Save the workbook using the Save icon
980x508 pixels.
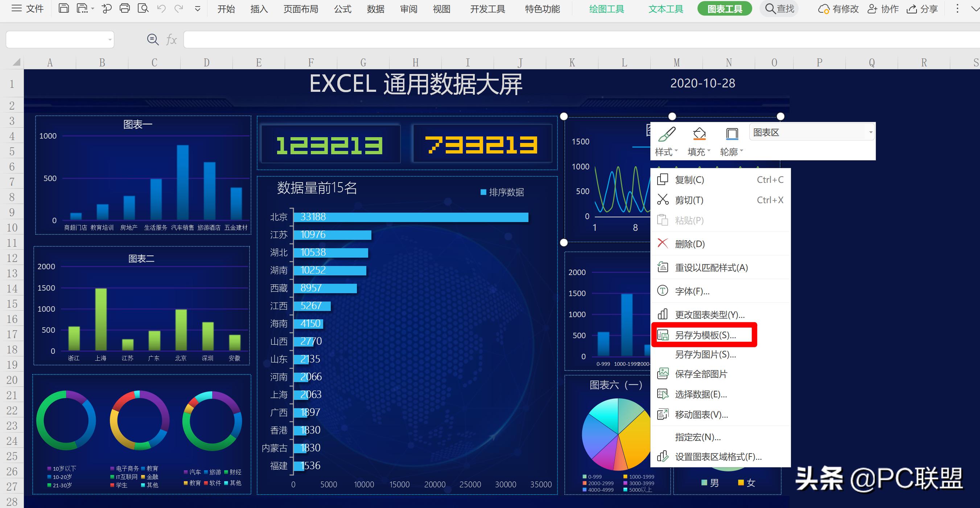(63, 8)
